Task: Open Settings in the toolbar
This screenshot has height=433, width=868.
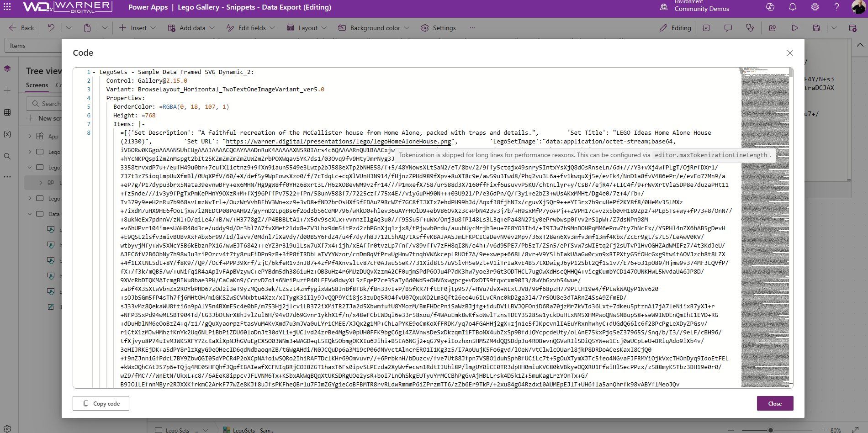Action: coord(438,28)
